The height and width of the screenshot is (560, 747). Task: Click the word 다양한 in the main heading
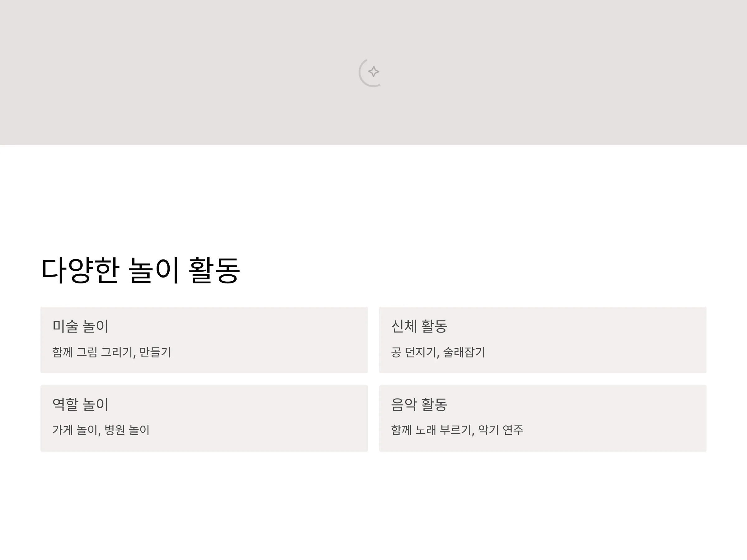pos(80,270)
